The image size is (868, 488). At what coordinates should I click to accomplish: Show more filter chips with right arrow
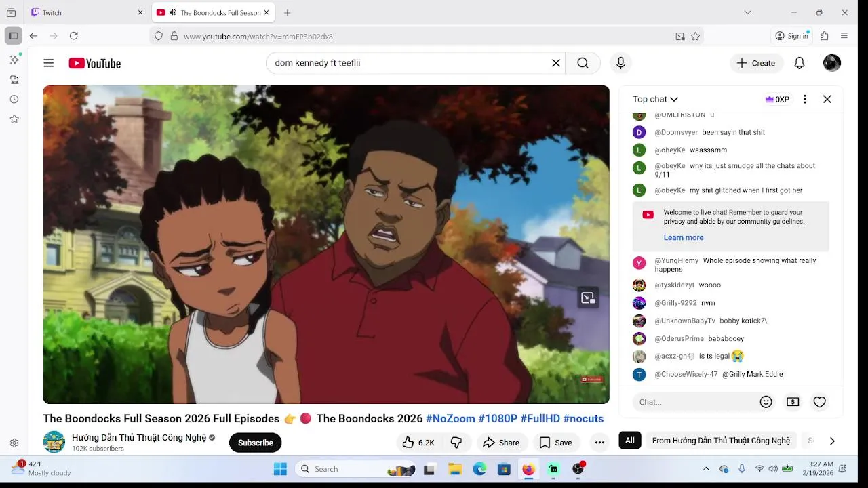[832, 441]
